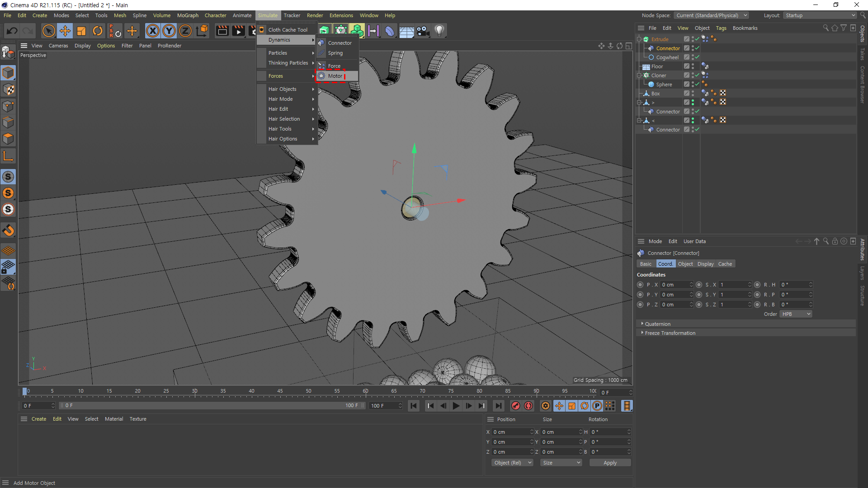Toggle S.Y animation radio dot

click(x=699, y=295)
